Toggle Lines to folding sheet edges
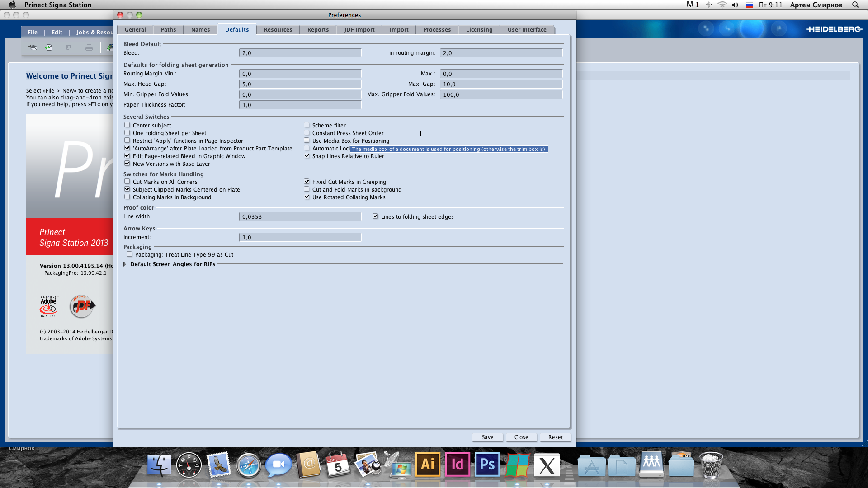Viewport: 868px width, 488px height. click(x=375, y=216)
